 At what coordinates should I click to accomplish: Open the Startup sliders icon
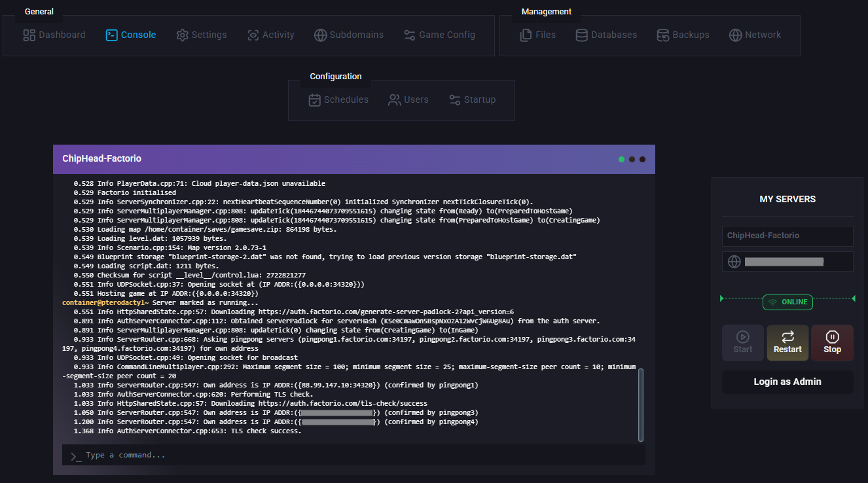pyautogui.click(x=454, y=99)
